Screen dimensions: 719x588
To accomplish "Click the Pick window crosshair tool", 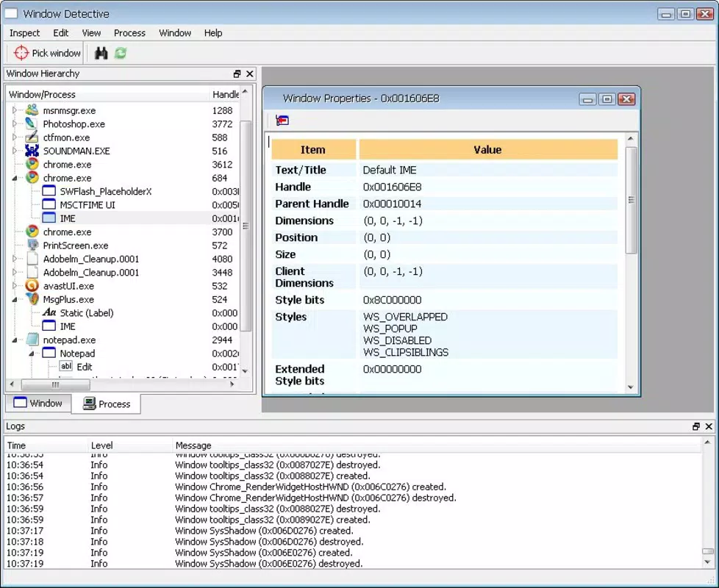I will pos(47,53).
